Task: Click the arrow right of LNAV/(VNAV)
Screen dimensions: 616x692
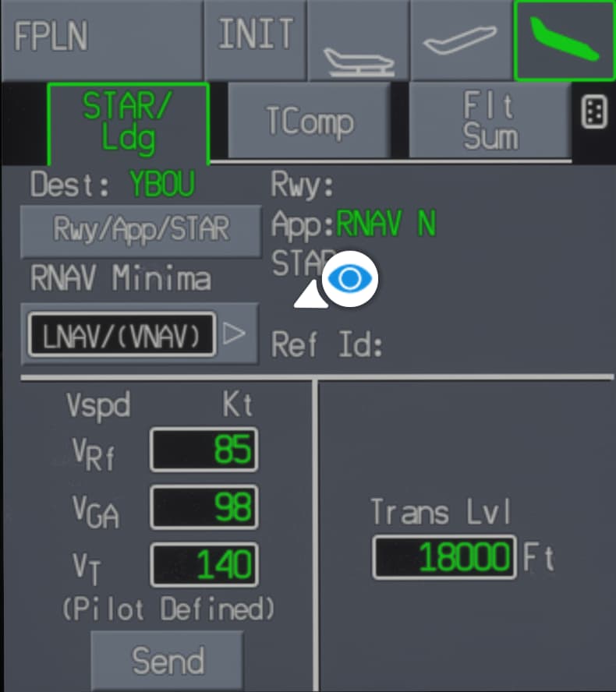Action: pyautogui.click(x=234, y=334)
